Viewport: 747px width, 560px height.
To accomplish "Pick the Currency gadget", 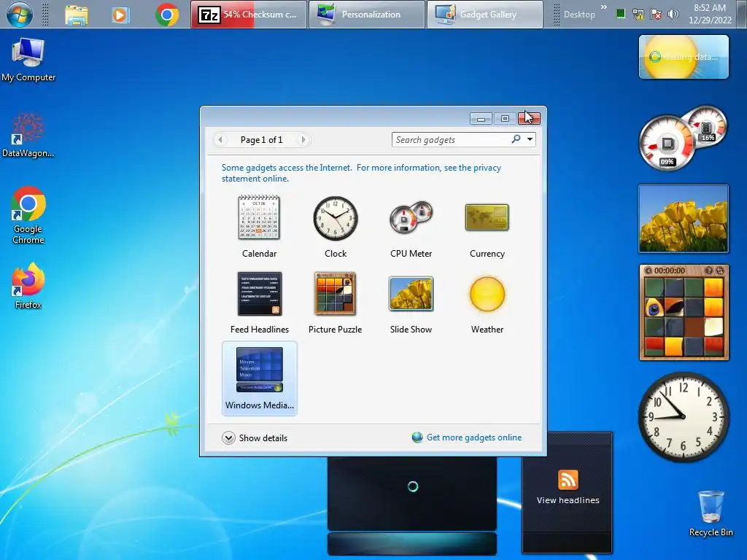I will tap(487, 227).
